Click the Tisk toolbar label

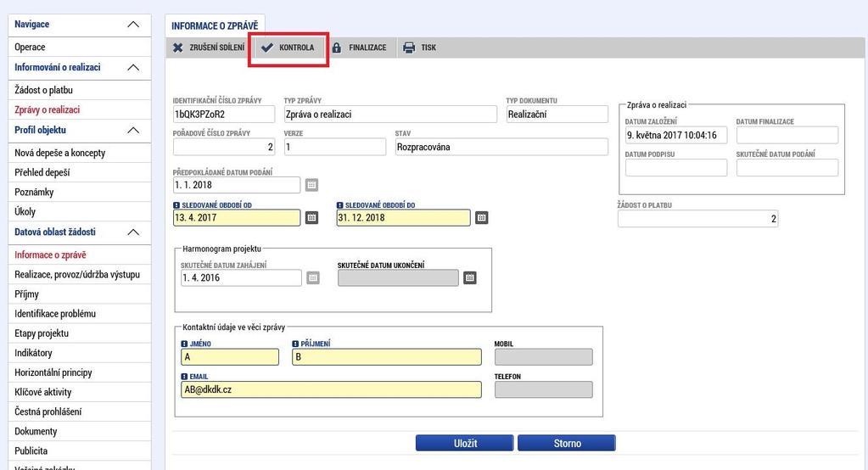tap(428, 48)
